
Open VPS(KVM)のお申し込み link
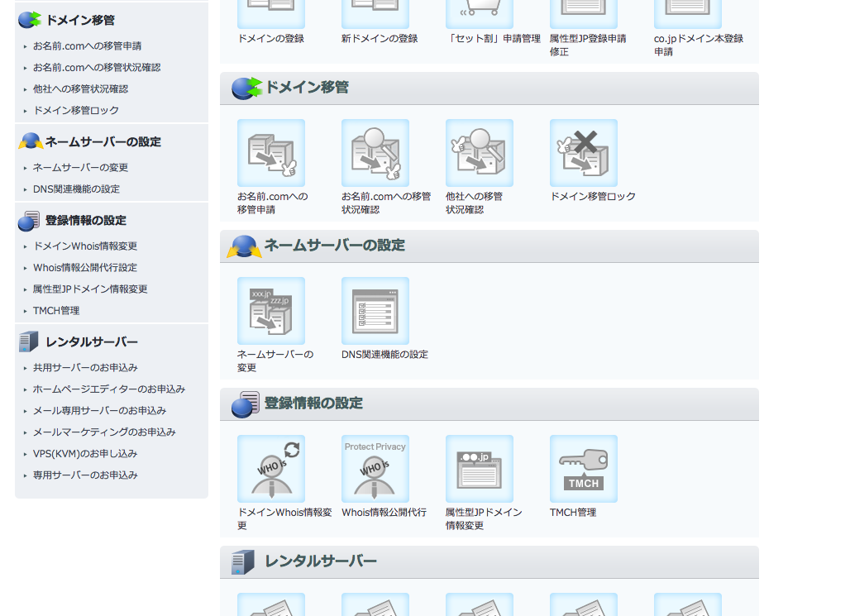click(85, 454)
